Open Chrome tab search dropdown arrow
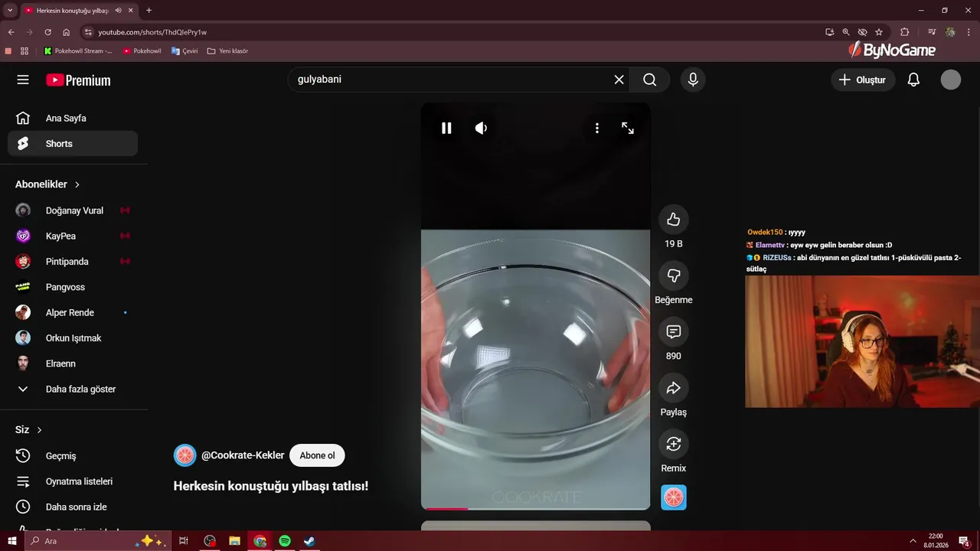 [10, 10]
